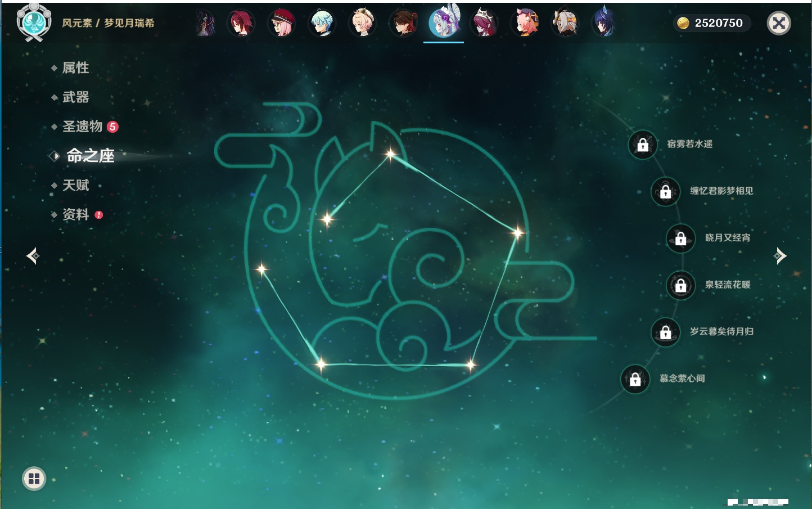Click the highlighted 梦见月瑞希 avatar
Viewport: 812px width, 509px height.
[x=444, y=22]
